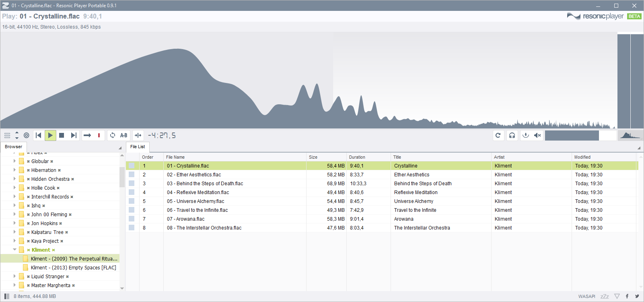
Task: Select 05 - Universe Alchemy.flac row
Action: pos(382,201)
